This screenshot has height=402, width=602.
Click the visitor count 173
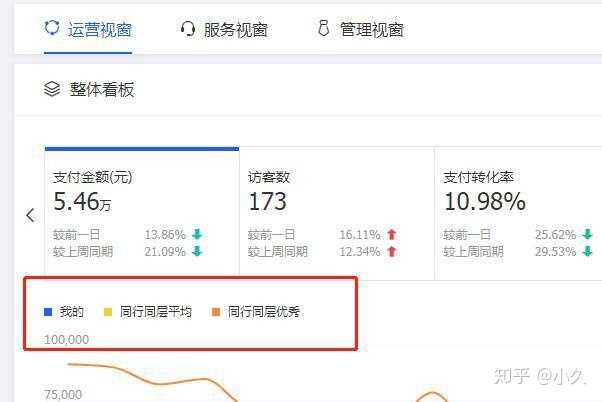click(x=267, y=202)
